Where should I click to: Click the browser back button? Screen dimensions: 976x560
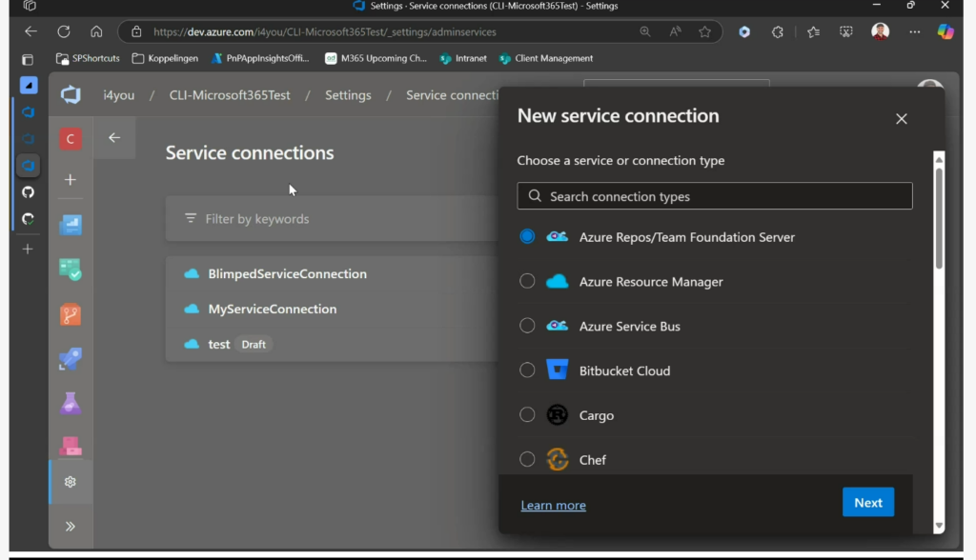(30, 31)
